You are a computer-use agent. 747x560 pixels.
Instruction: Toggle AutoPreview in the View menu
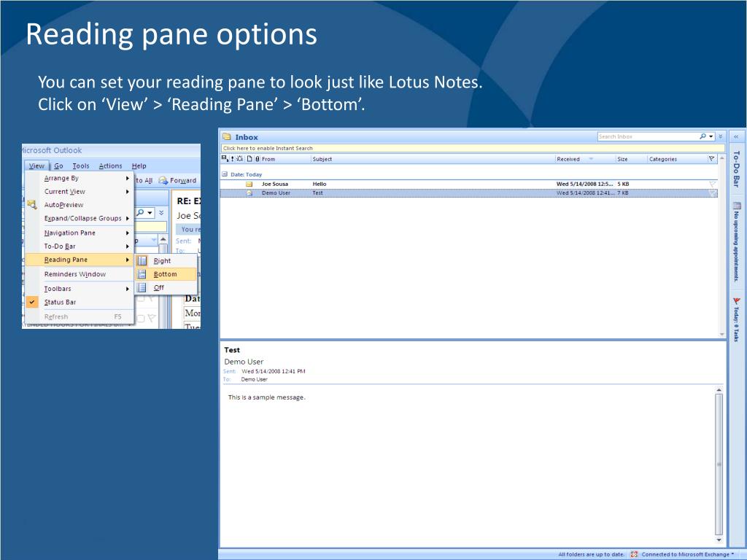64,205
